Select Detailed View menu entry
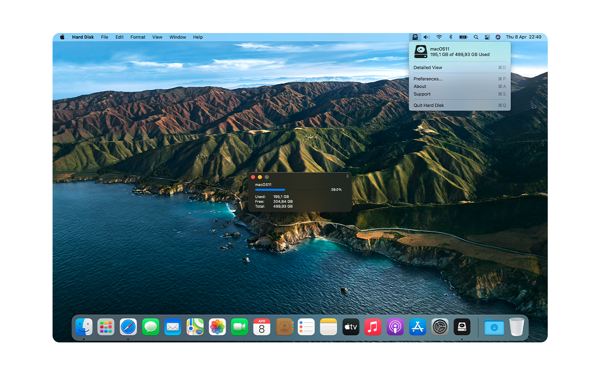600x375 pixels. [x=460, y=67]
